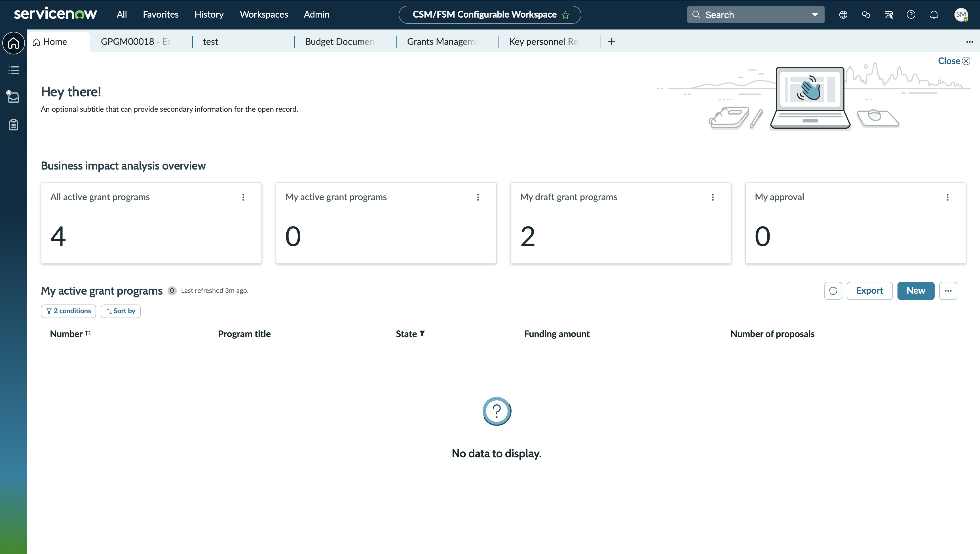The image size is (980, 554).
Task: Open the screen-share tool icon in header
Action: (x=889, y=15)
